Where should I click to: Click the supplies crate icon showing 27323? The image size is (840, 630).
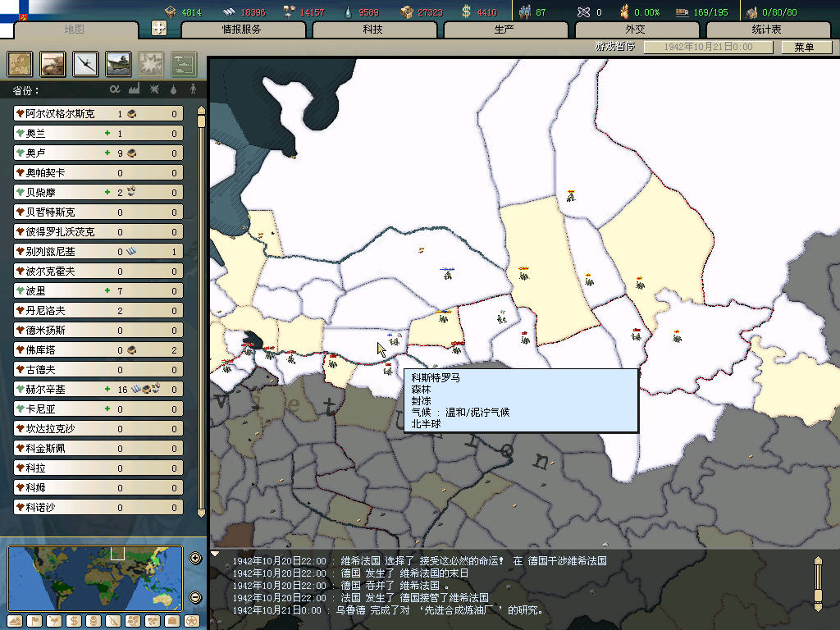pyautogui.click(x=407, y=11)
